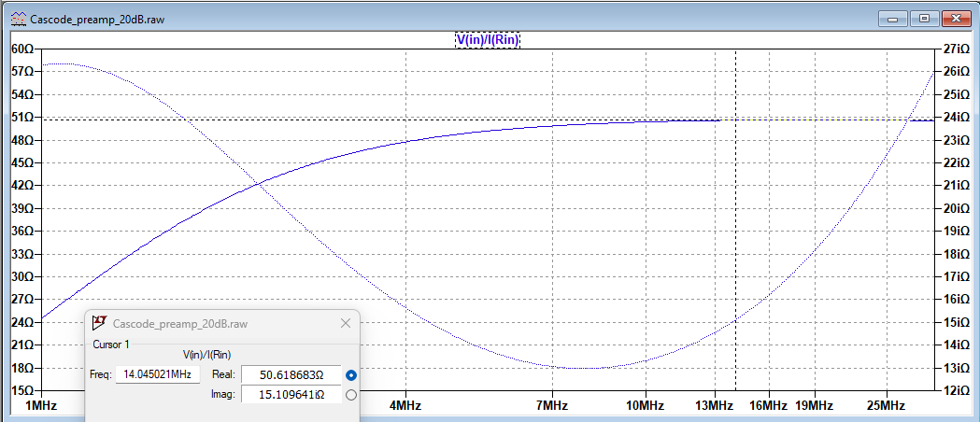Click the waveform icon in plot window title
This screenshot has width=980, height=422.
[x=20, y=19]
